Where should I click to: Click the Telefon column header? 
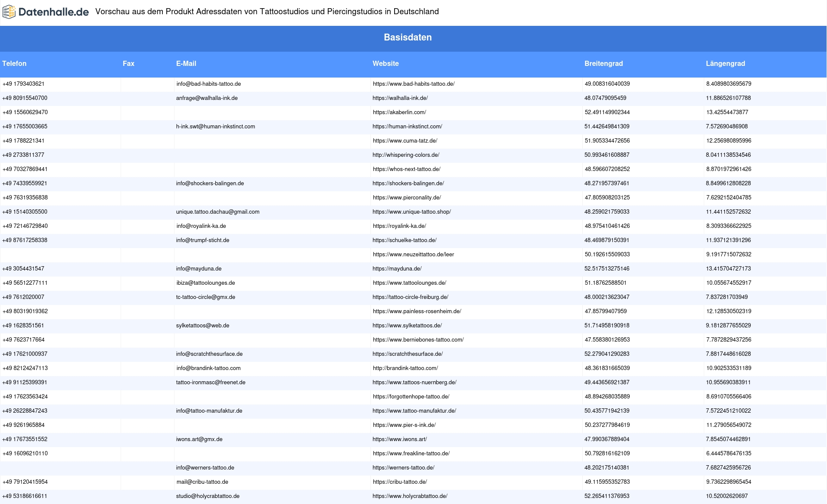pos(14,63)
